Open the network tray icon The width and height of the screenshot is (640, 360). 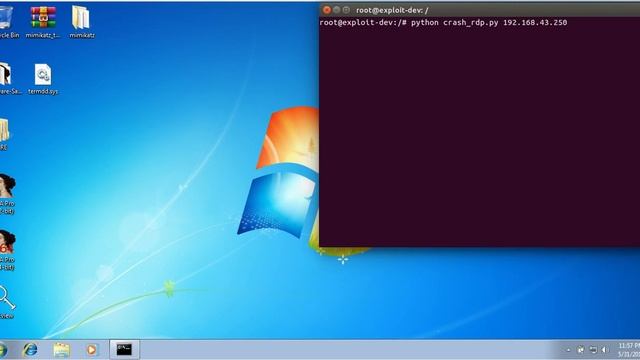pyautogui.click(x=593, y=350)
